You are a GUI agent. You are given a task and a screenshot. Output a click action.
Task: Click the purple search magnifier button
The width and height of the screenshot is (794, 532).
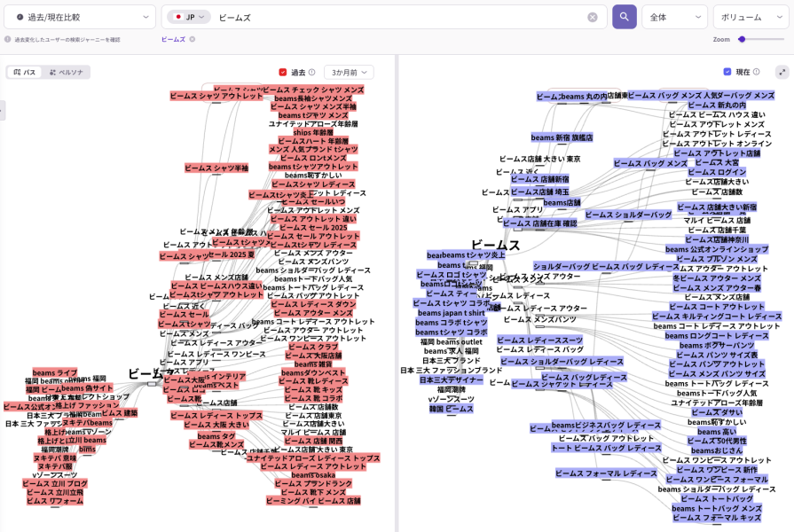(624, 17)
